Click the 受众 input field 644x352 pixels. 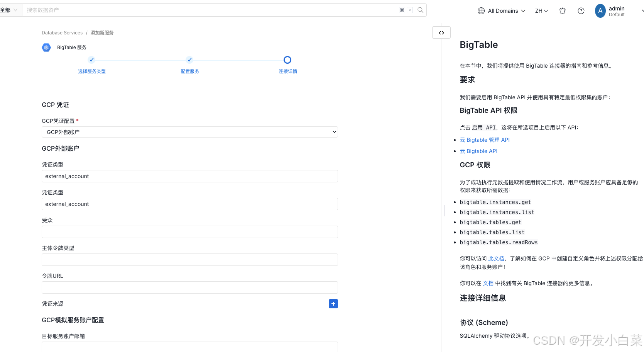point(190,232)
